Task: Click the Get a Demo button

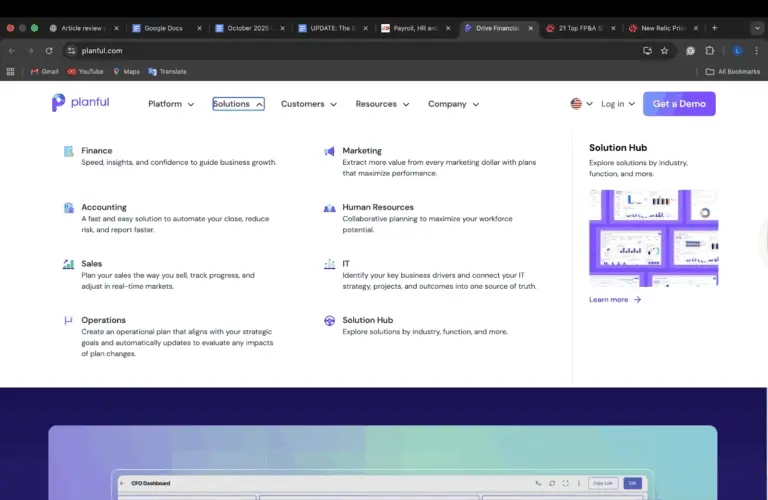Action: [x=679, y=104]
